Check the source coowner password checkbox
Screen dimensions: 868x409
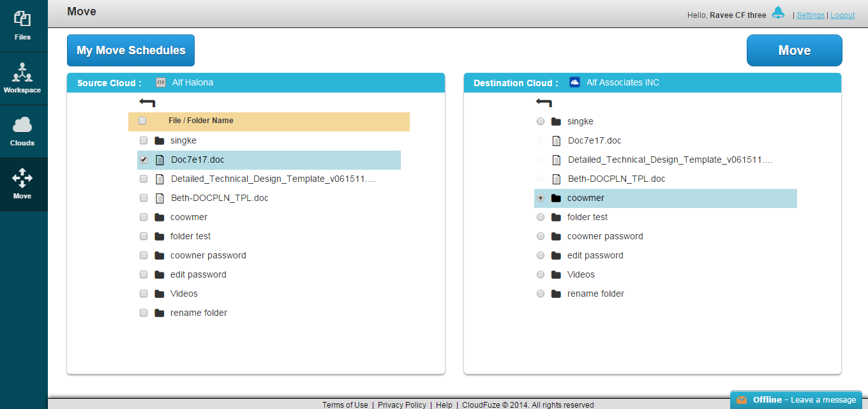coord(144,255)
